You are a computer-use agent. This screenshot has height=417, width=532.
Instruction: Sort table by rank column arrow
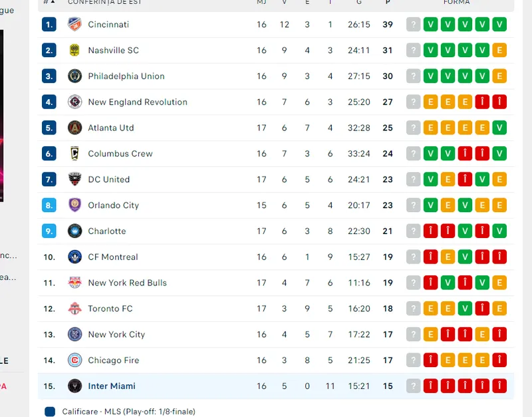click(x=53, y=2)
